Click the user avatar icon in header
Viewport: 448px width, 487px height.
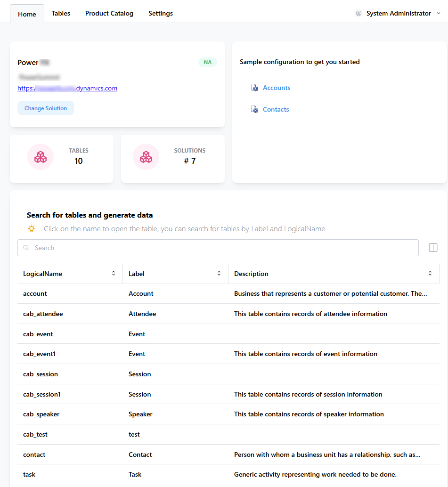[x=359, y=14]
